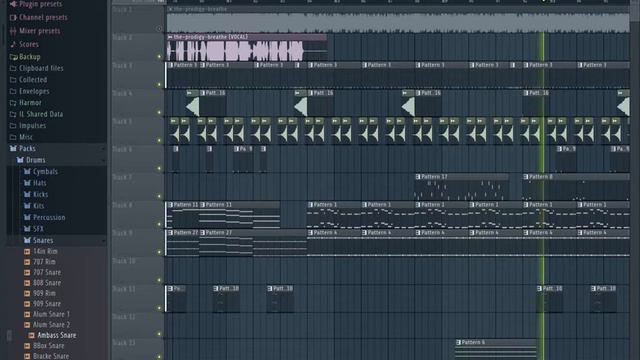Select the 8Box Snare sample

coord(49,346)
